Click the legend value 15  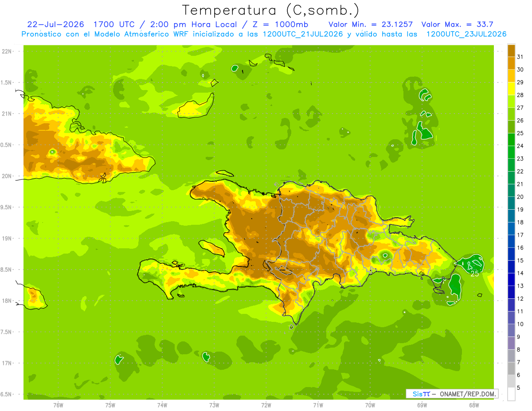tap(520, 261)
